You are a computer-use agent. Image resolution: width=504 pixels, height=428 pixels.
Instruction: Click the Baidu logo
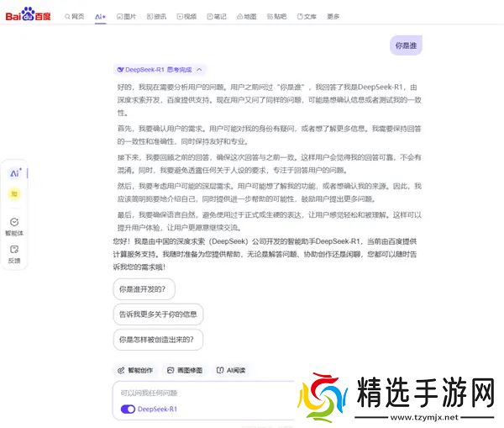point(29,17)
